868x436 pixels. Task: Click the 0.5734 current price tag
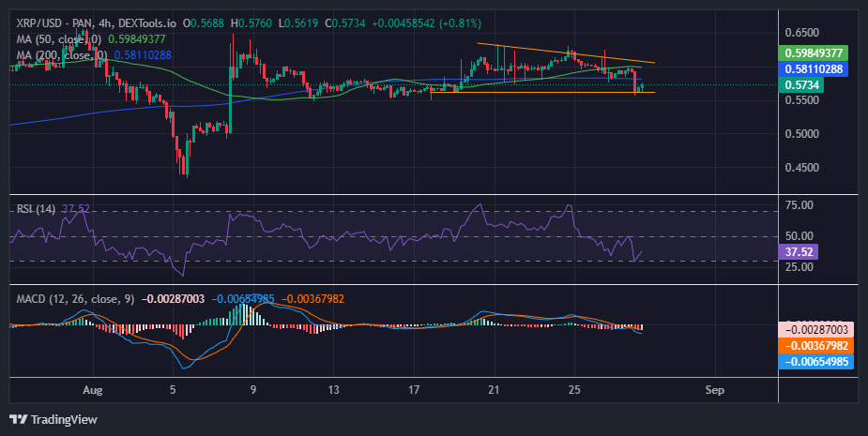(800, 85)
